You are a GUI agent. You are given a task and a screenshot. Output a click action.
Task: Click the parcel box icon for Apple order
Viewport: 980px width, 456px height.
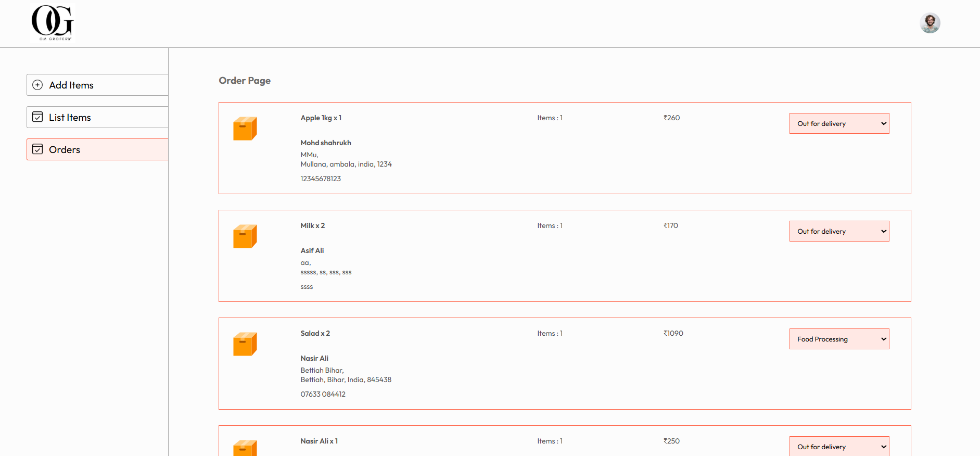pyautogui.click(x=245, y=129)
